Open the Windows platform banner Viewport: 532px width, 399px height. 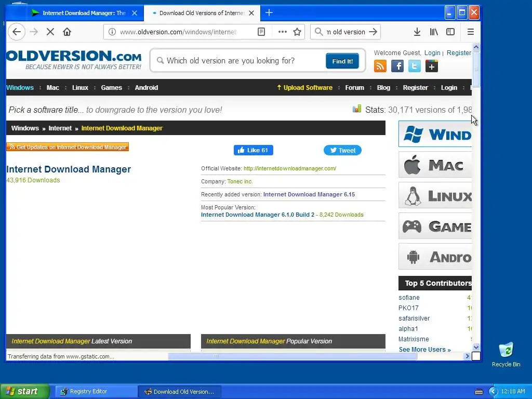click(x=435, y=134)
